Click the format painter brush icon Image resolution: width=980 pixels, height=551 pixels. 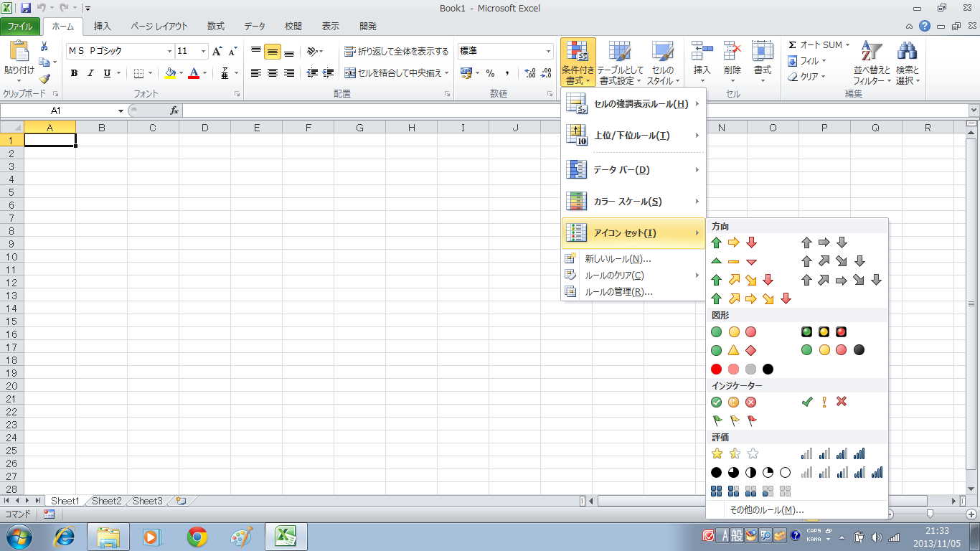click(44, 79)
